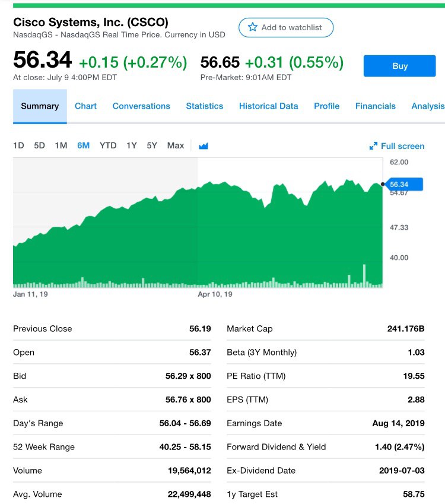
Task: Select the 5D chart range
Action: [40, 145]
